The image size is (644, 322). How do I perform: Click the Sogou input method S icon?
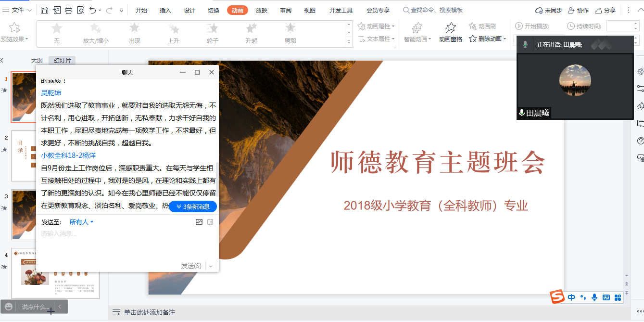pos(557,297)
